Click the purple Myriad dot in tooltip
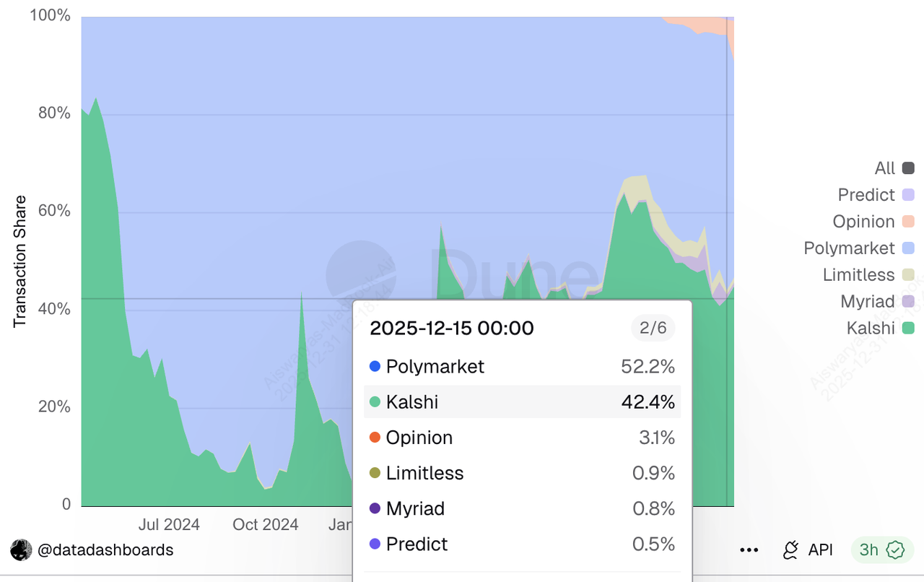 coord(375,508)
